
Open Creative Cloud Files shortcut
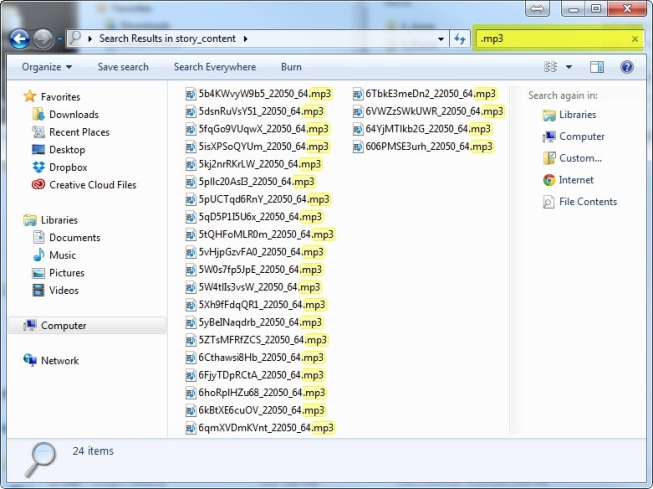92,185
